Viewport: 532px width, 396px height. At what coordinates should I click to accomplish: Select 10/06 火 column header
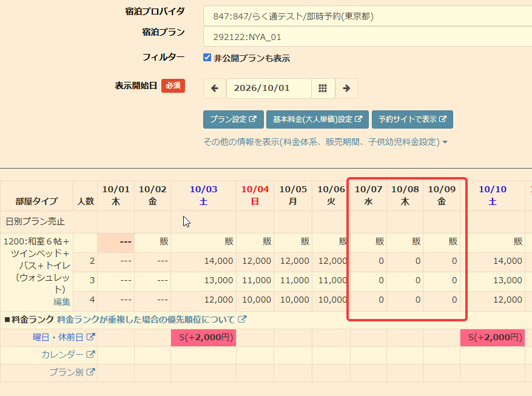coord(331,196)
